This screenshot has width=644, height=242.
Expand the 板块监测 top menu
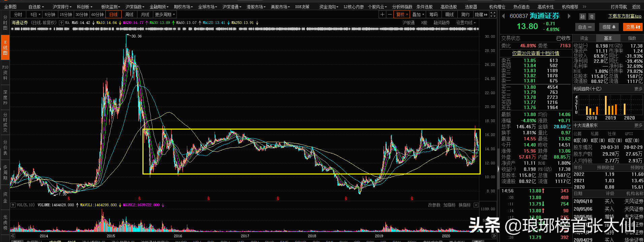[111, 7]
